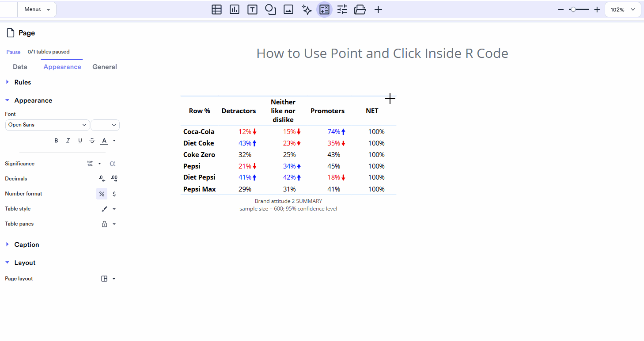644x341 pixels.
Task: Open the 102% zoom level dropdown
Action: [x=623, y=9]
